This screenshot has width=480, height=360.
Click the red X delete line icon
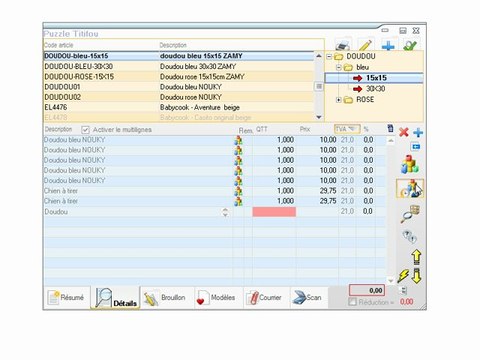point(404,132)
